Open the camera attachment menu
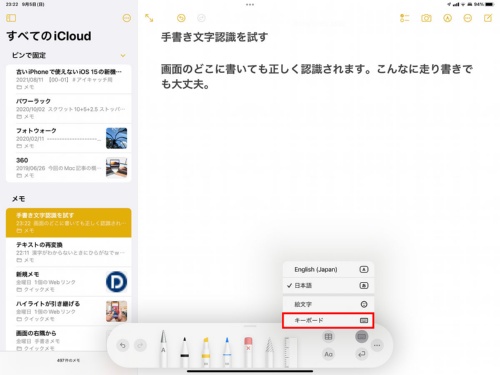This screenshot has width=500, height=375. coord(426,18)
